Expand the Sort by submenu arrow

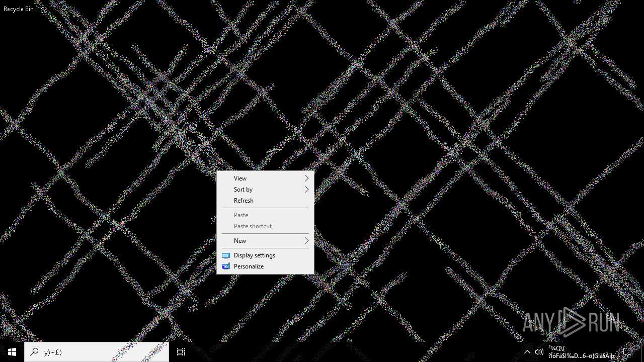(x=306, y=190)
